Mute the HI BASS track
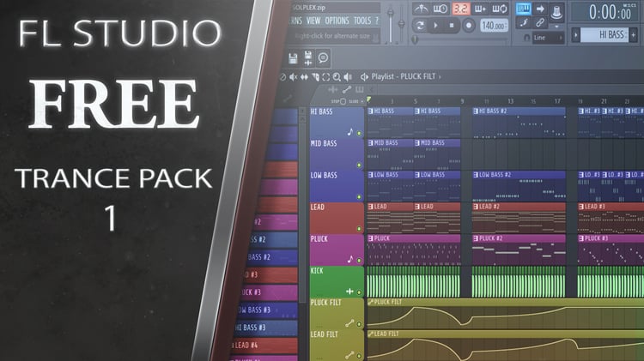 pos(359,133)
